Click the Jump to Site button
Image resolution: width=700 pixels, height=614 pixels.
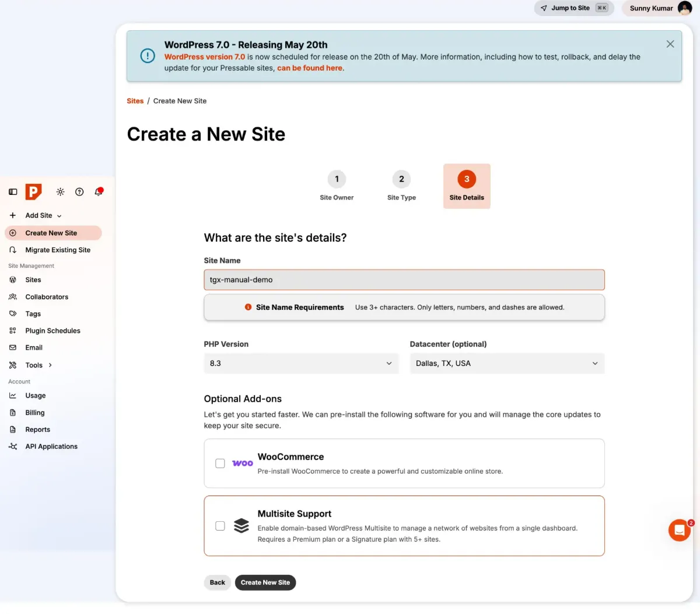pyautogui.click(x=574, y=8)
